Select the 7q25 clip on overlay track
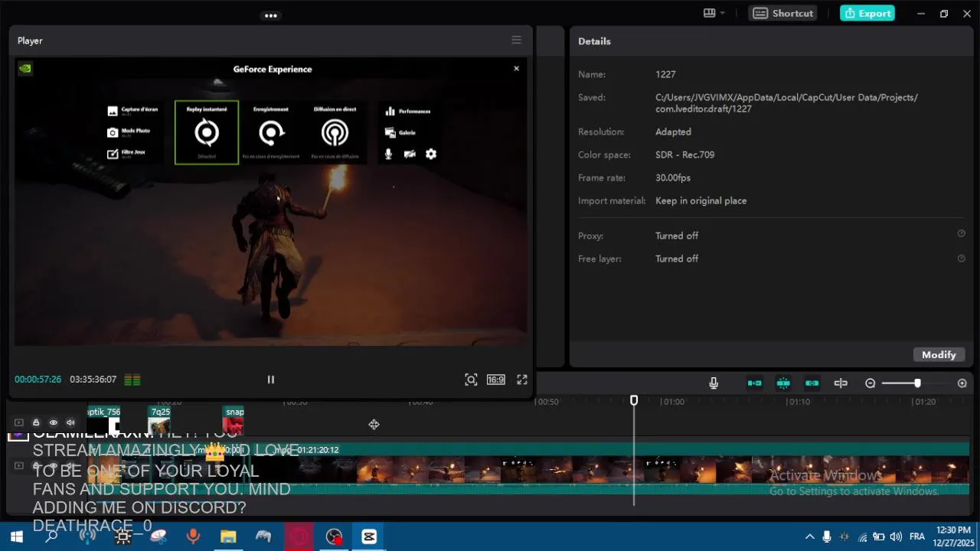980x551 pixels. pos(159,422)
